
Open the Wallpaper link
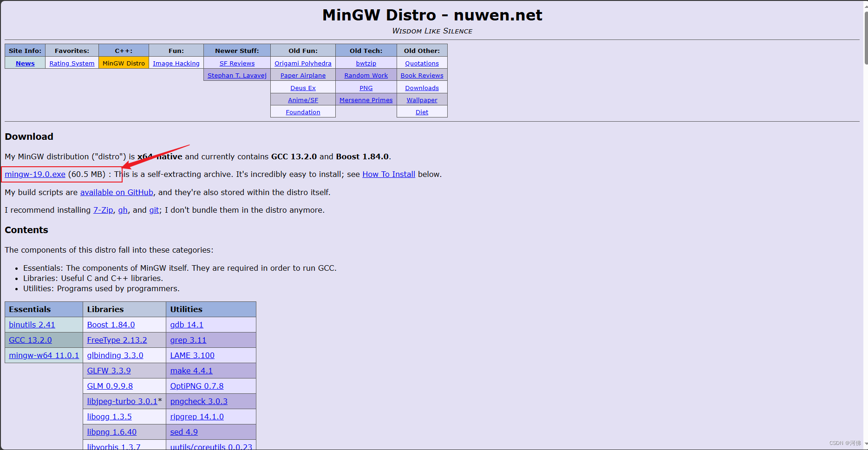point(422,100)
